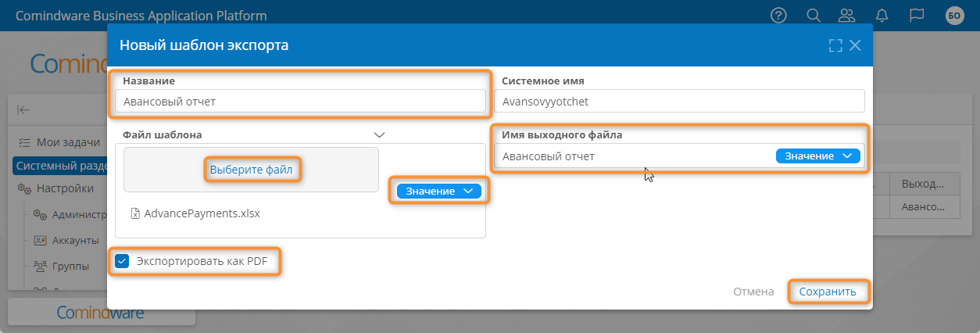
Task: Collapse the sidebar with the arrow icon
Action: (23, 110)
